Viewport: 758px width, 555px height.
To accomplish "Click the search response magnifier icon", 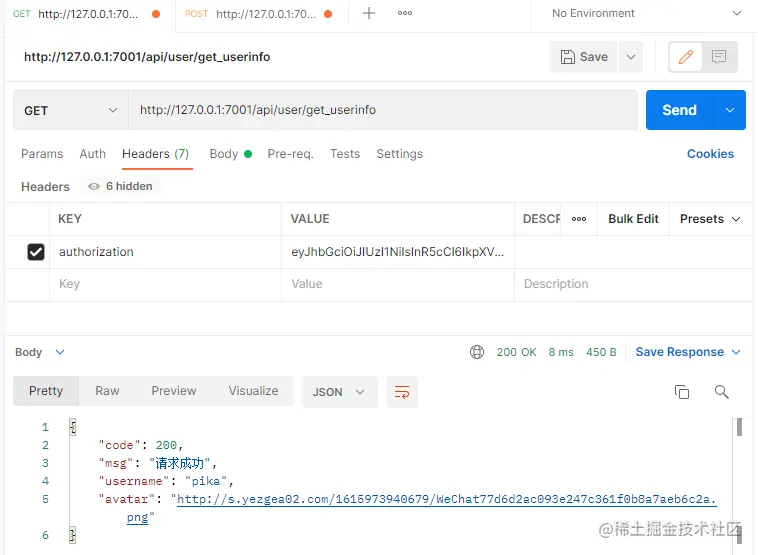I will [721, 392].
